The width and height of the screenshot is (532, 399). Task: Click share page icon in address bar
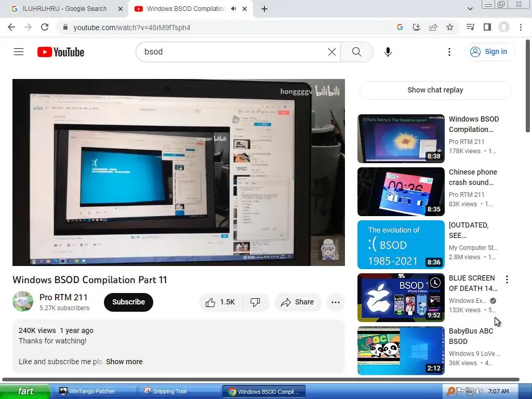click(x=433, y=27)
